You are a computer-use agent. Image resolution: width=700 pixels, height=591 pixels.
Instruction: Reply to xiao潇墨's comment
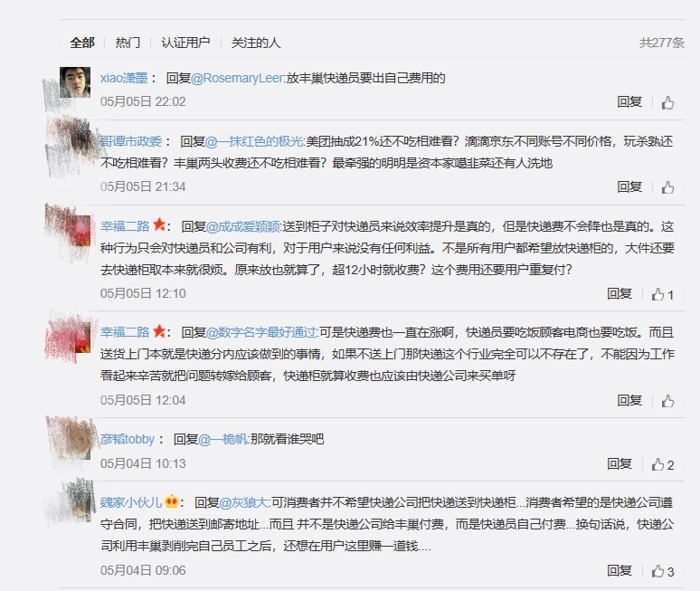click(629, 102)
